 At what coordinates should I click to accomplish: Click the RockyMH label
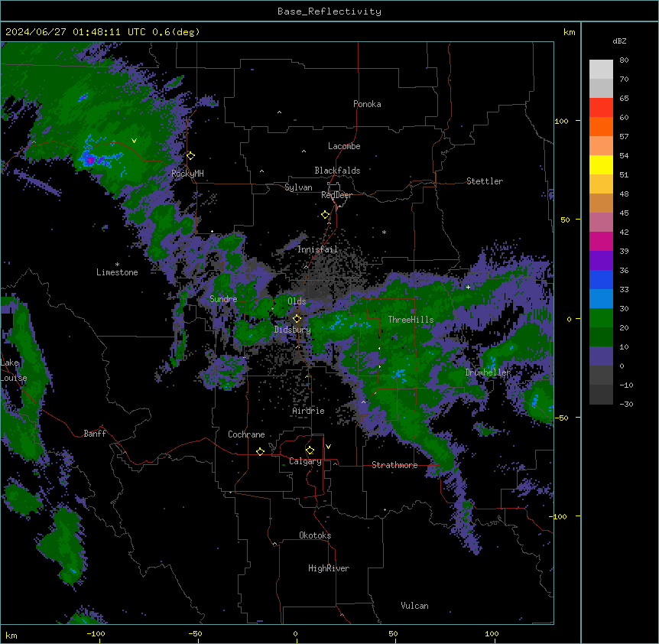(x=187, y=174)
